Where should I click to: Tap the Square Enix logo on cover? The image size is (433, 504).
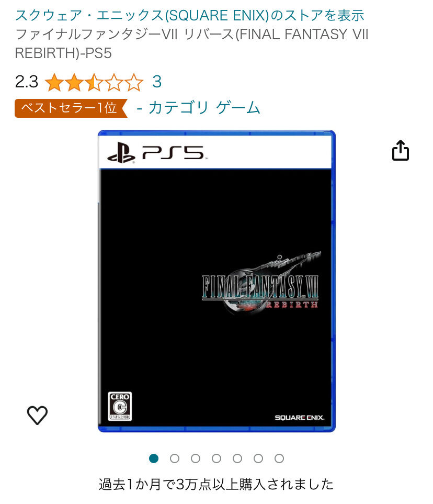coord(299,418)
